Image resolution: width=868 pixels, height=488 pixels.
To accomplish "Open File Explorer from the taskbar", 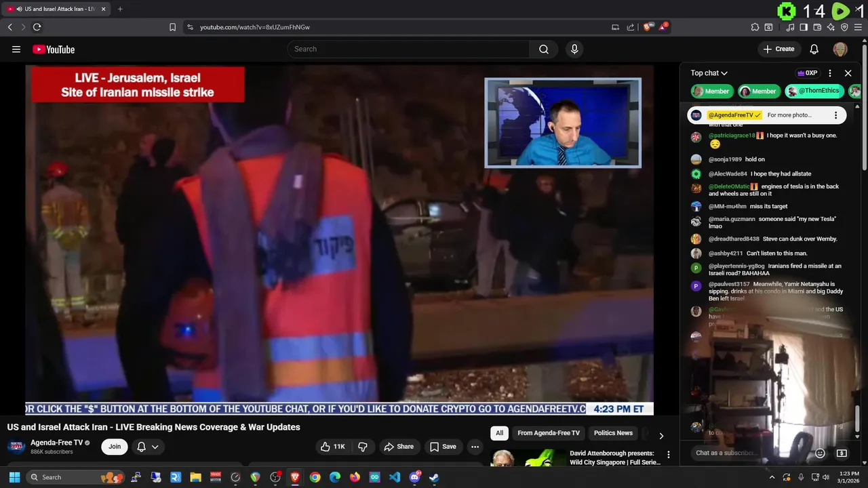I will pos(195,477).
